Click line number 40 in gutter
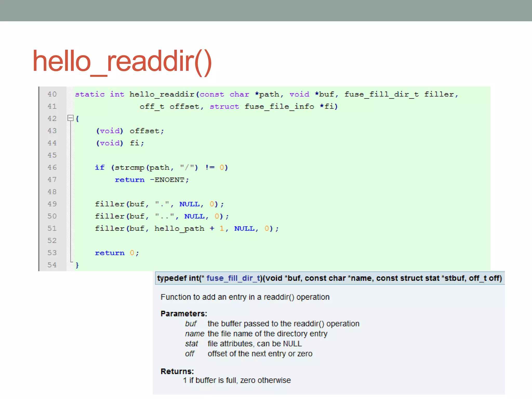This screenshot has height=399, width=532. coord(52,94)
